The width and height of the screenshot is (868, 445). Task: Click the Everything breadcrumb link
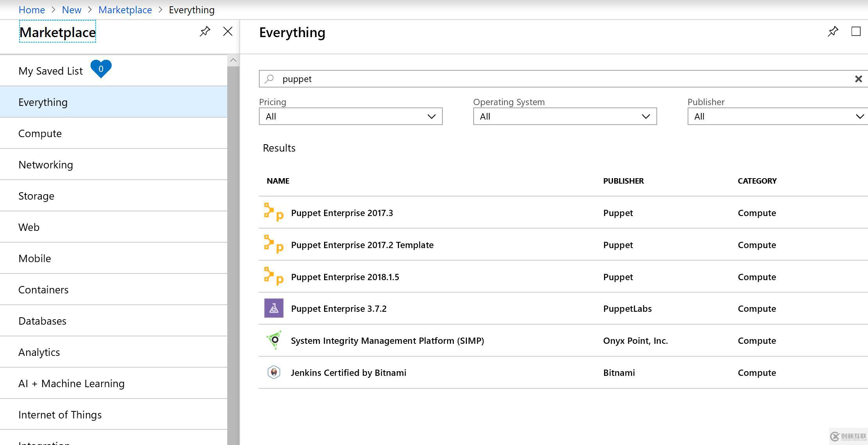pyautogui.click(x=191, y=9)
